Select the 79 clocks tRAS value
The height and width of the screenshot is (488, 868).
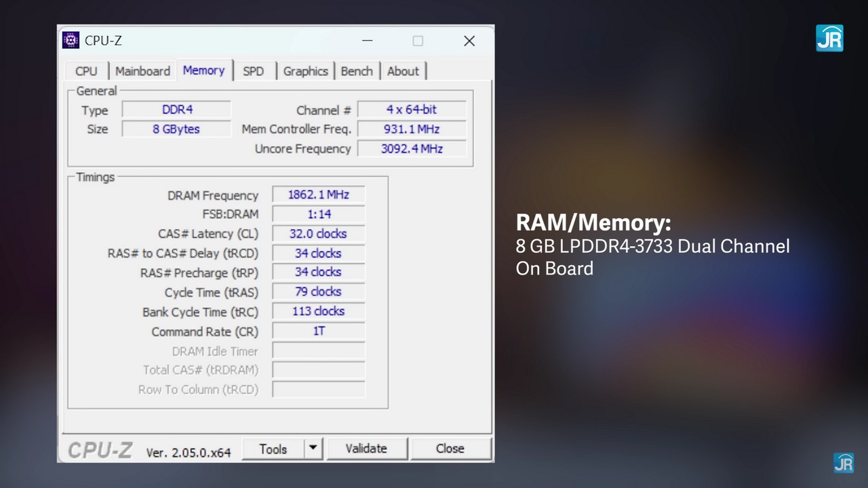coord(319,292)
